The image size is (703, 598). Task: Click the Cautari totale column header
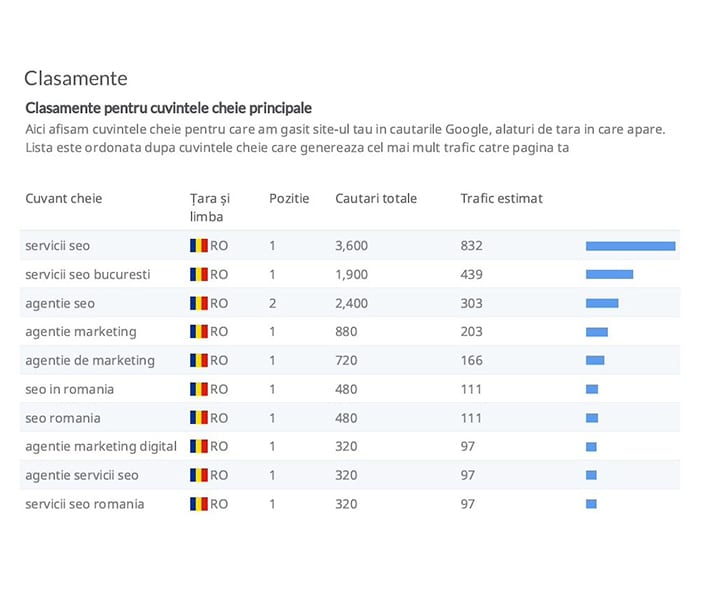click(x=376, y=198)
